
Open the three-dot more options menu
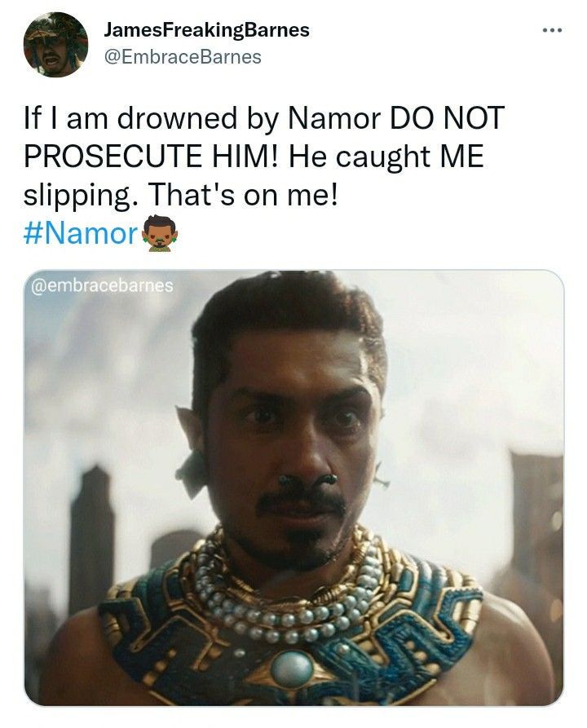(x=552, y=31)
